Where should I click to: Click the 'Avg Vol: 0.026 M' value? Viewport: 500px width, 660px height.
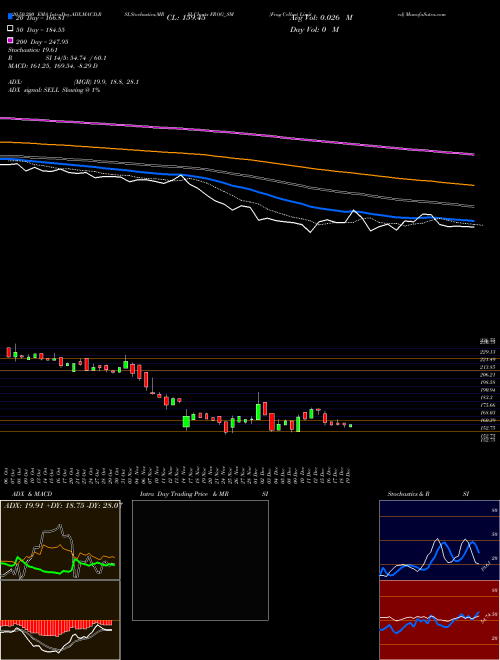321,18
